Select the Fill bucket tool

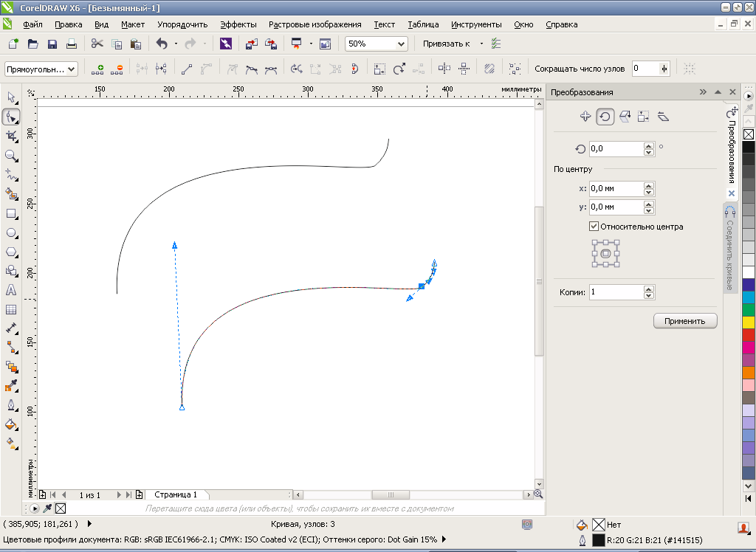(x=11, y=424)
